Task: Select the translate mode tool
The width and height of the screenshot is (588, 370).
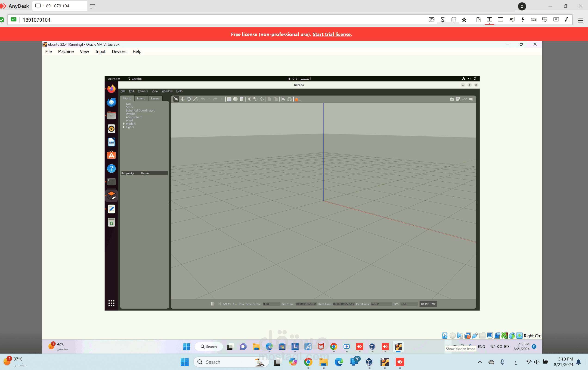Action: click(x=183, y=99)
